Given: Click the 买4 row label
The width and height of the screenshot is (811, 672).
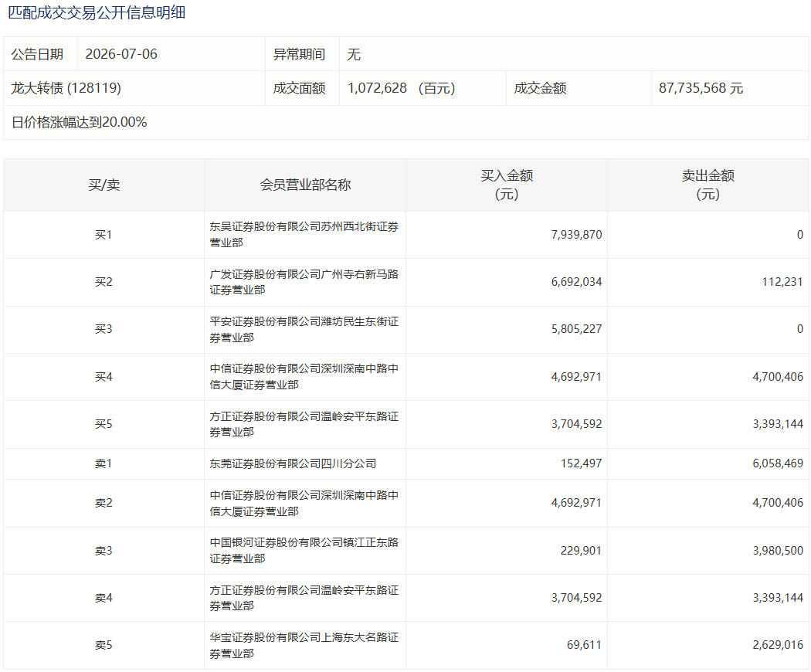Looking at the screenshot, I should click(x=103, y=377).
